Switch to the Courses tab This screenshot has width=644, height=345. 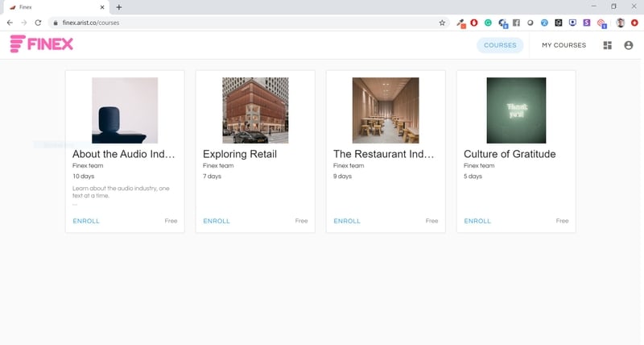(500, 45)
